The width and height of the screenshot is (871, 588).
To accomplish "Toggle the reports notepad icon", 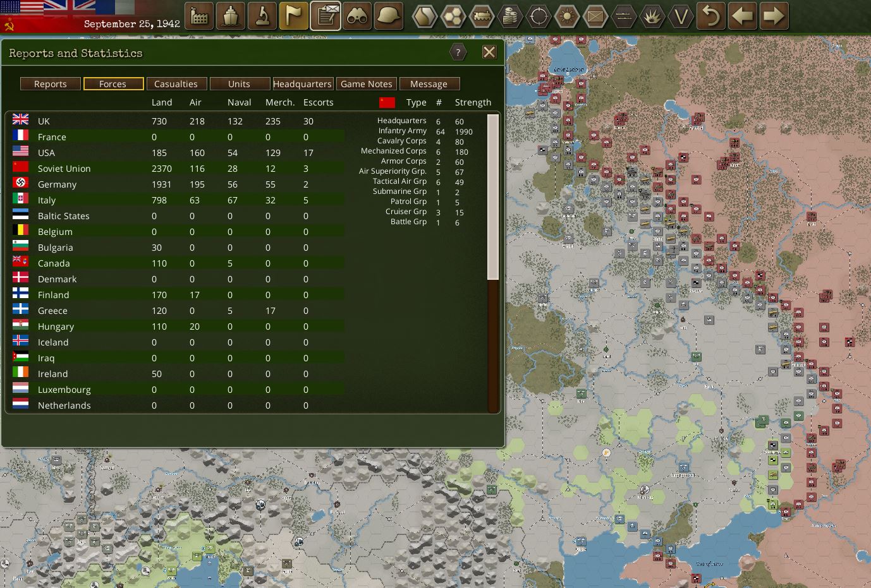I will pos(326,16).
